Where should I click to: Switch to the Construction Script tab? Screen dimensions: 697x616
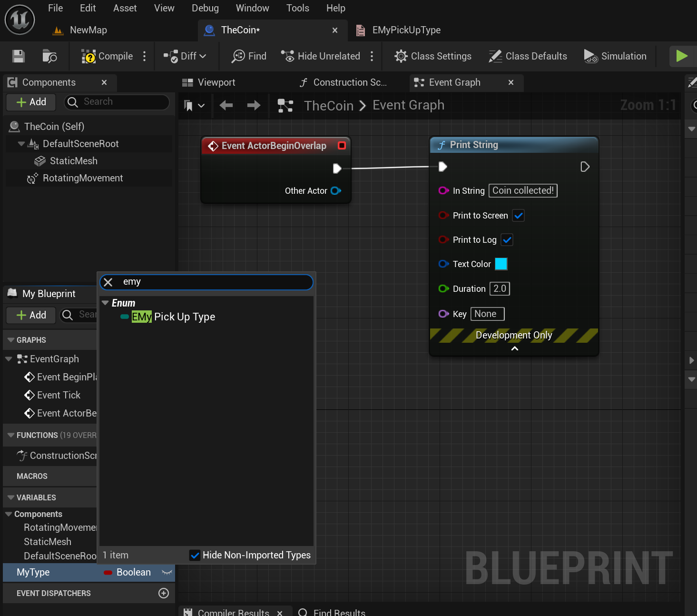point(344,82)
